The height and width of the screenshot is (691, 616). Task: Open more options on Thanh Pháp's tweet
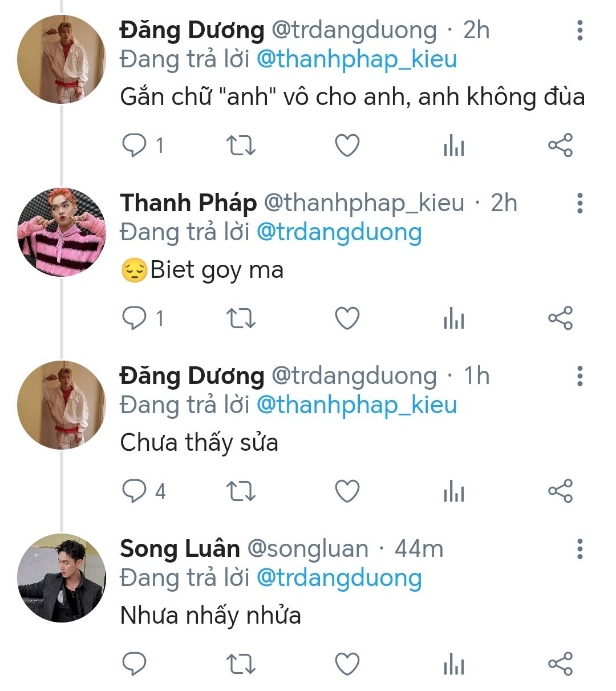click(x=579, y=203)
